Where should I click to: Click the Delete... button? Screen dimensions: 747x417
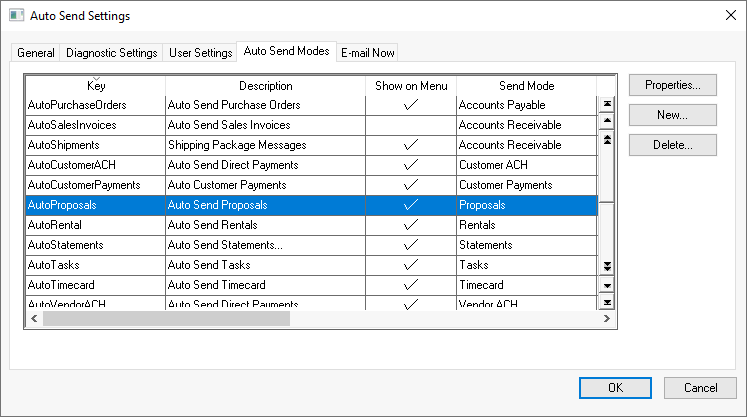pyautogui.click(x=673, y=145)
